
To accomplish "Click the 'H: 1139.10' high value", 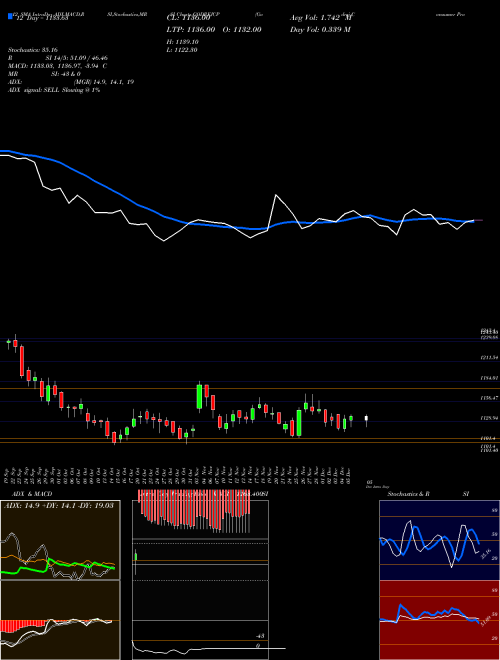I will click(183, 42).
